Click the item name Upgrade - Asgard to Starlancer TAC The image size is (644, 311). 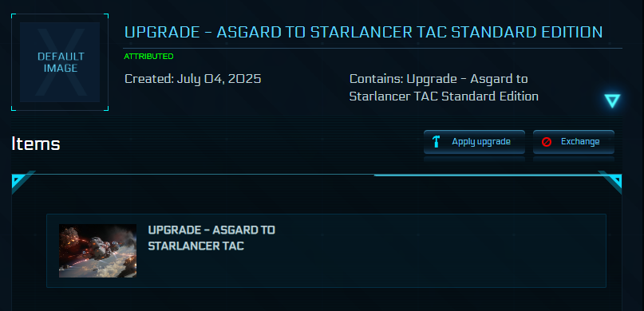pyautogui.click(x=211, y=238)
